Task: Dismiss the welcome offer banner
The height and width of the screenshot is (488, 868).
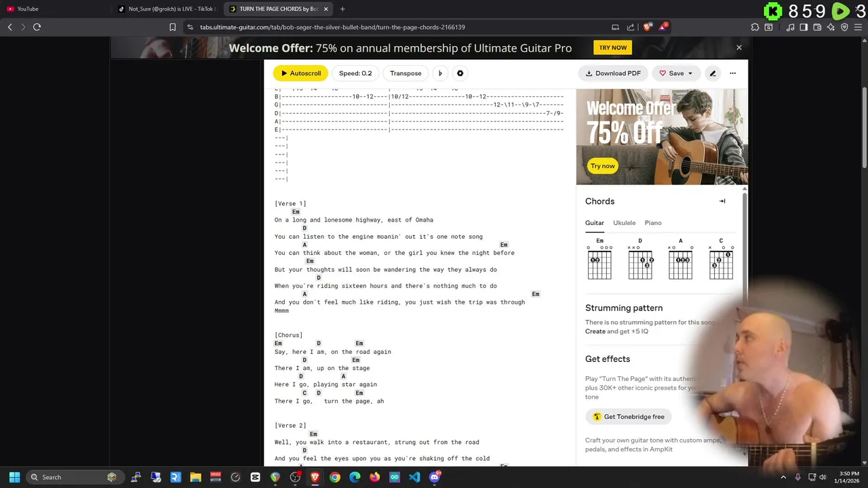Action: pos(739,47)
